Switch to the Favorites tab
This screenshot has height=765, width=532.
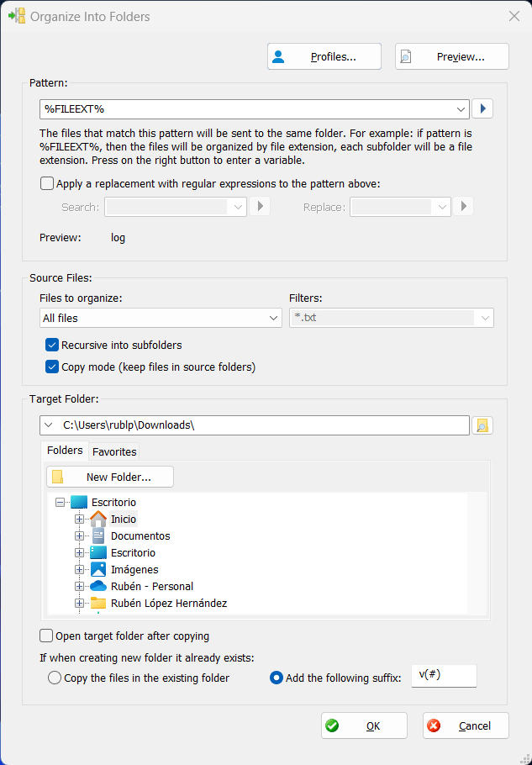113,451
